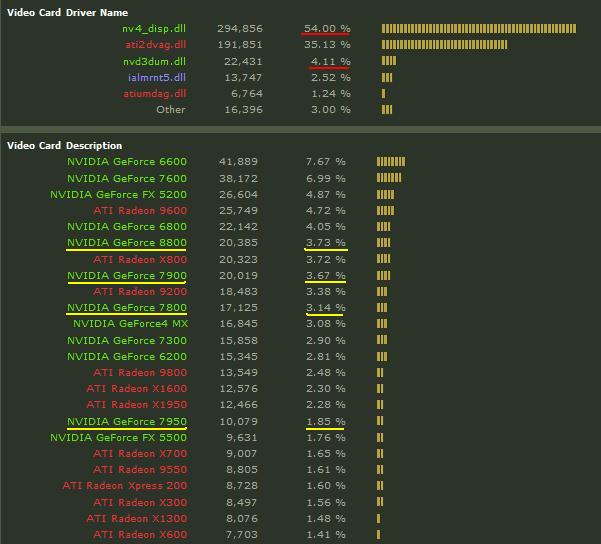Select ATI Radeon X800 entry
The width and height of the screenshot is (601, 544).
(140, 260)
